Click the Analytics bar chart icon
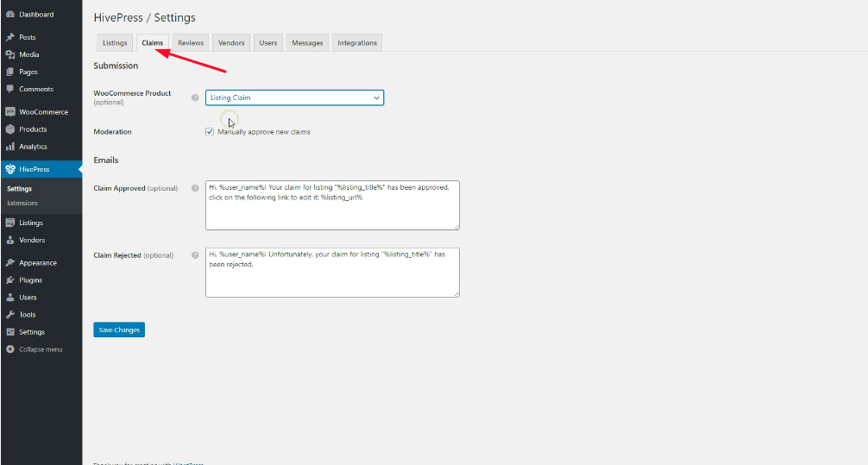 [x=10, y=147]
